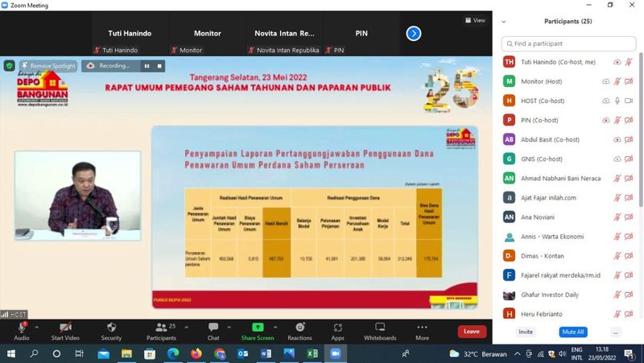Click Tuti Hanindo recording cloud icon

pos(617,62)
